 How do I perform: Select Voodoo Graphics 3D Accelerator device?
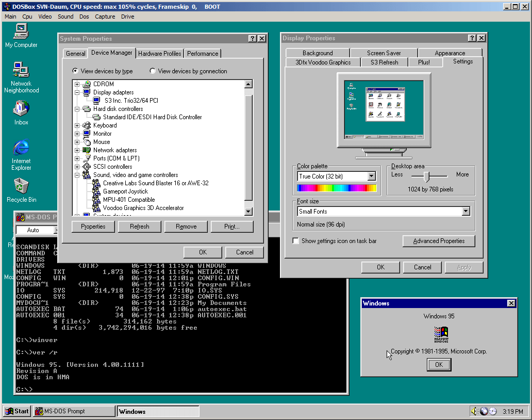[x=143, y=208]
